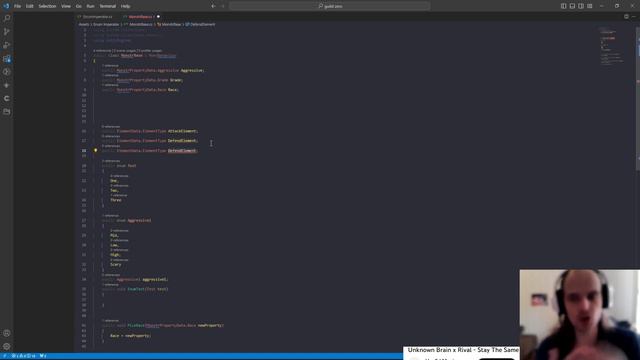The width and height of the screenshot is (640, 360).
Task: Open the Help menu
Action: point(125,6)
